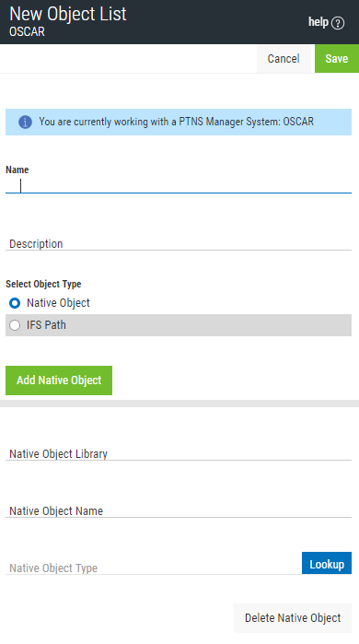Open the help link text
The image size is (359, 644).
tap(318, 22)
